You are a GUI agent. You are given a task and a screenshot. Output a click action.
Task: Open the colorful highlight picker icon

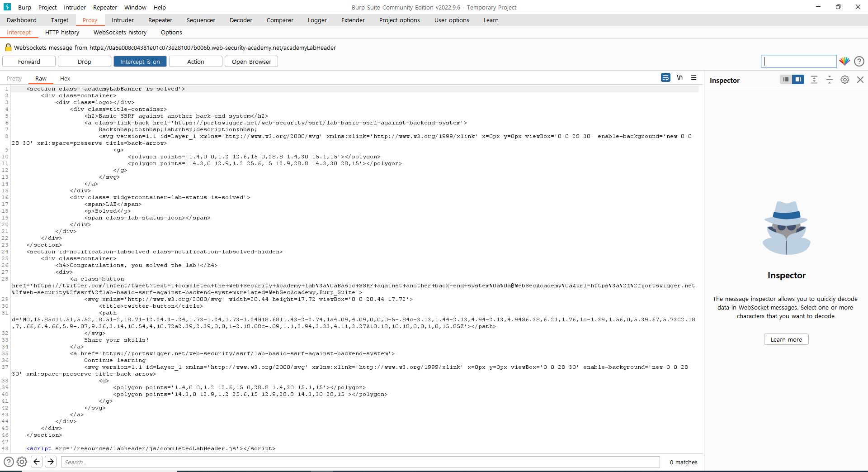click(x=844, y=62)
